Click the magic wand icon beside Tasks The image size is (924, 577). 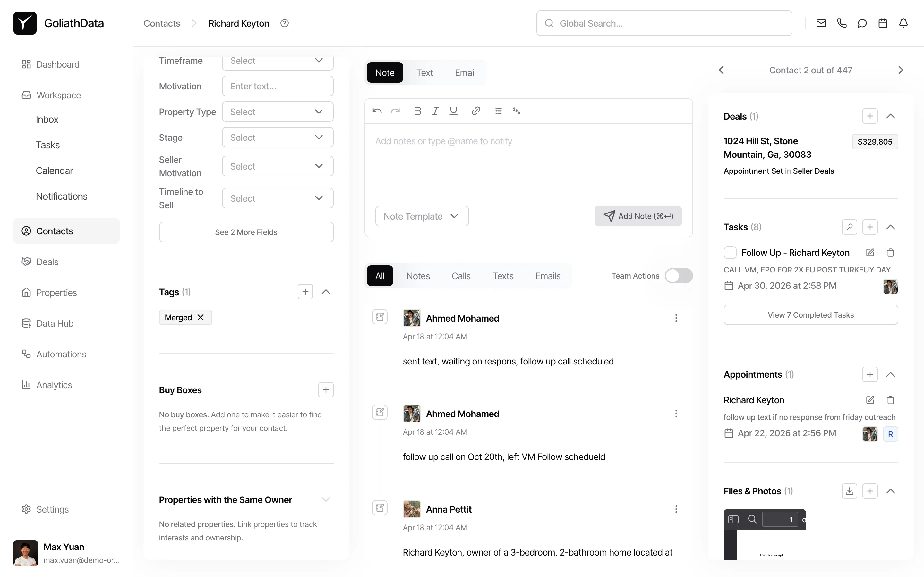coord(849,227)
